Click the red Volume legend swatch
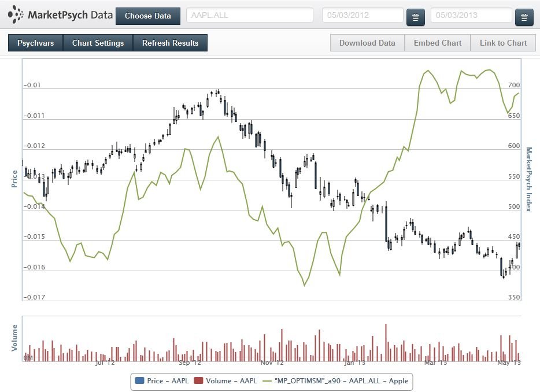540x392 pixels. coord(198,380)
